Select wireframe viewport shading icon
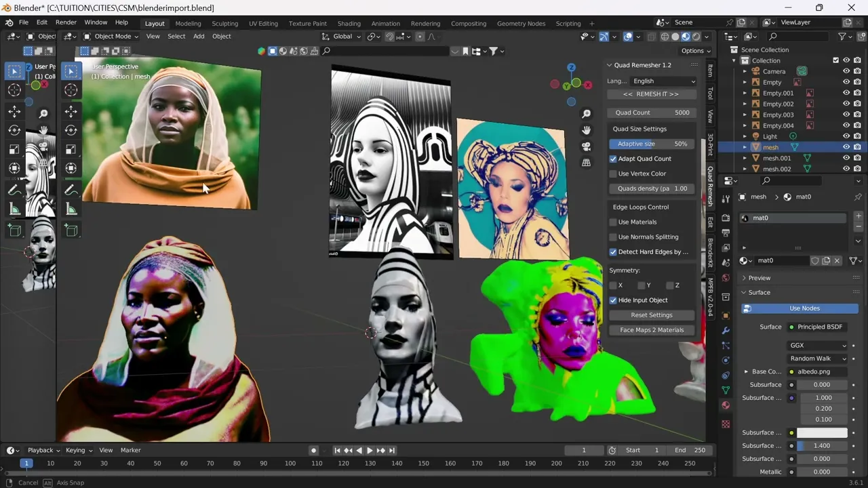868x488 pixels. (665, 37)
